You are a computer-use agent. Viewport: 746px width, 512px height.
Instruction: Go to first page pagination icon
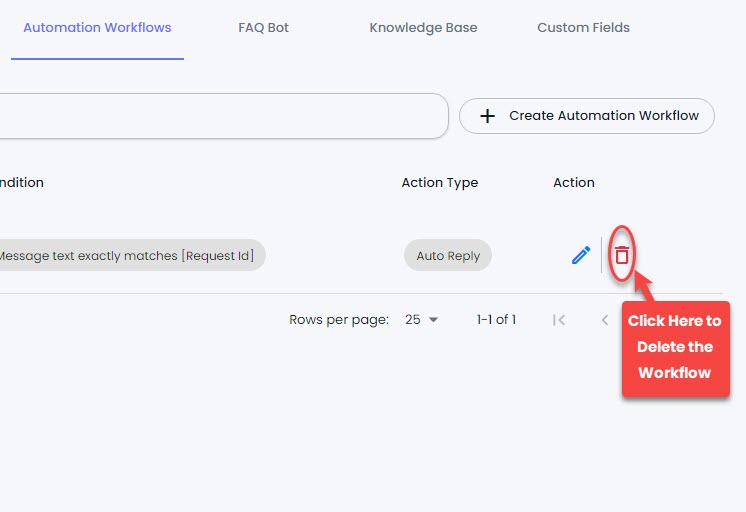(x=559, y=320)
